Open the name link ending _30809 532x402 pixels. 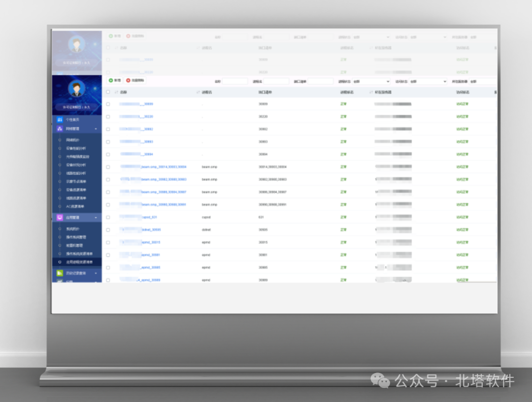click(x=136, y=104)
